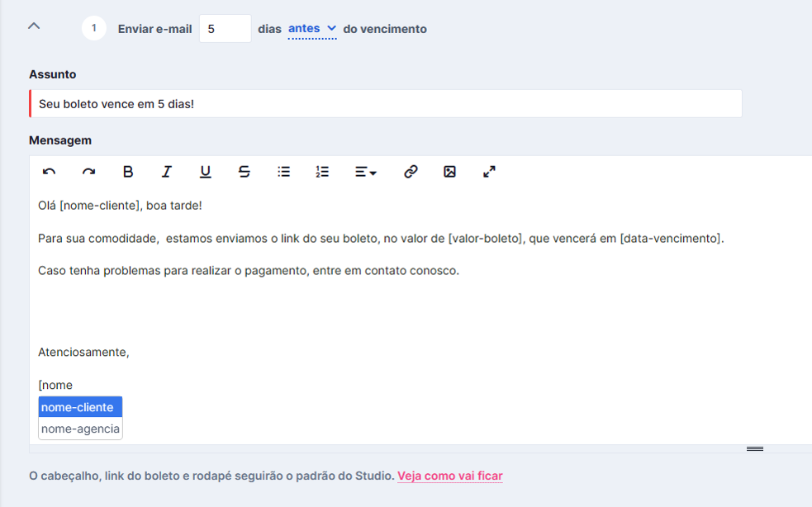Select 'nome-cliente' from the autocomplete list

(80, 407)
